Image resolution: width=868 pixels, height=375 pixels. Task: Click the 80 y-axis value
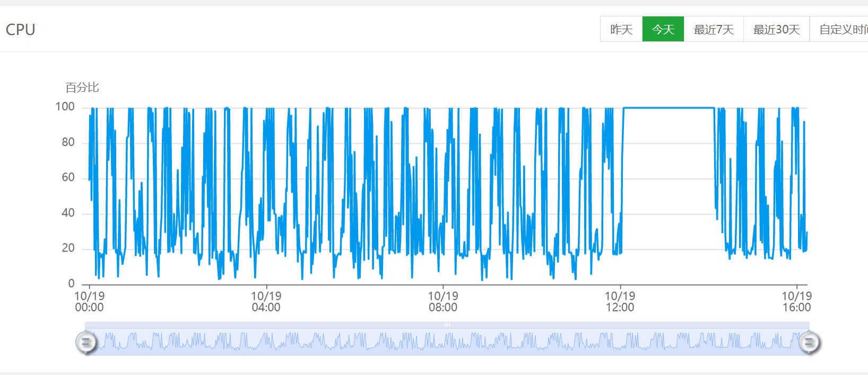coord(68,142)
